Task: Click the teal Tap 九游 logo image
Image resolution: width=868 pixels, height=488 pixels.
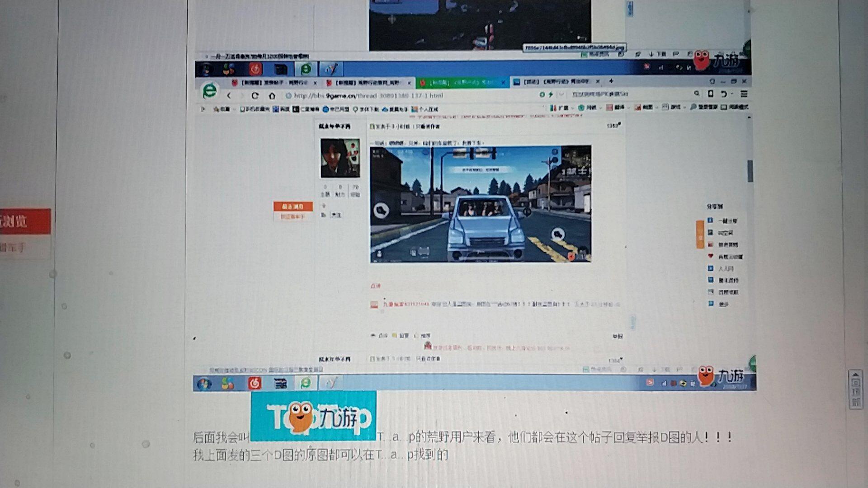Action: (314, 416)
